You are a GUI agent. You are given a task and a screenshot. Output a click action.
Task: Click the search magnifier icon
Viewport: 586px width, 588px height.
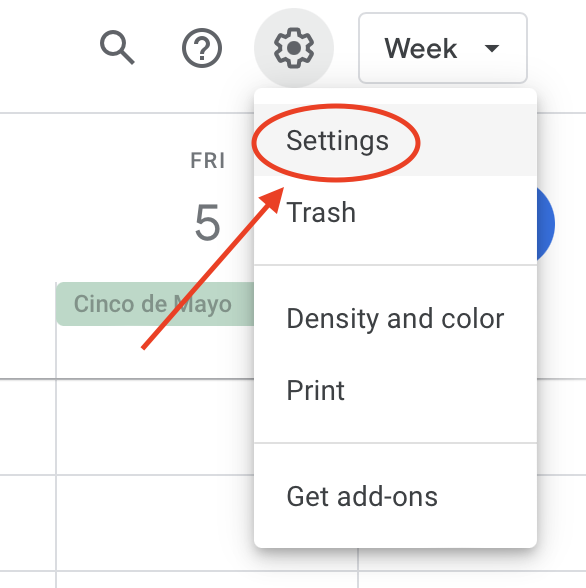117,48
